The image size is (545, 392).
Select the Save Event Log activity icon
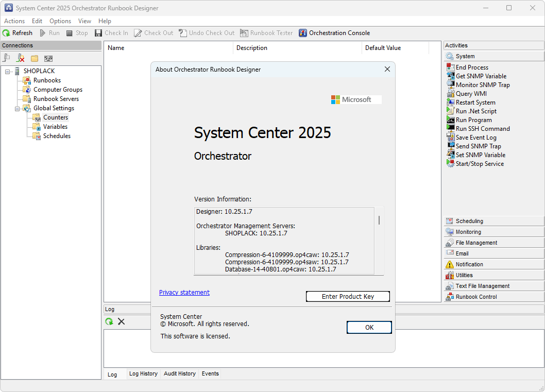click(450, 137)
